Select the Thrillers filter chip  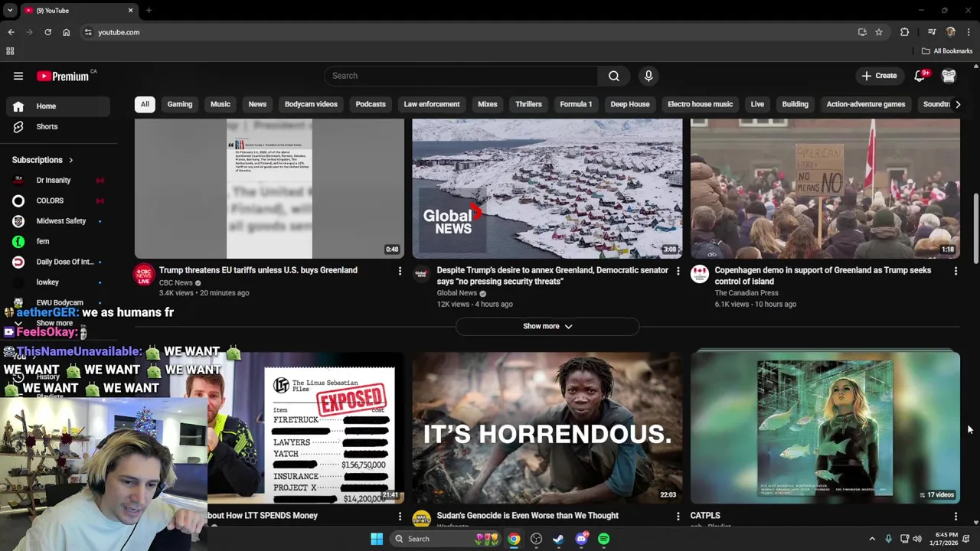[528, 104]
